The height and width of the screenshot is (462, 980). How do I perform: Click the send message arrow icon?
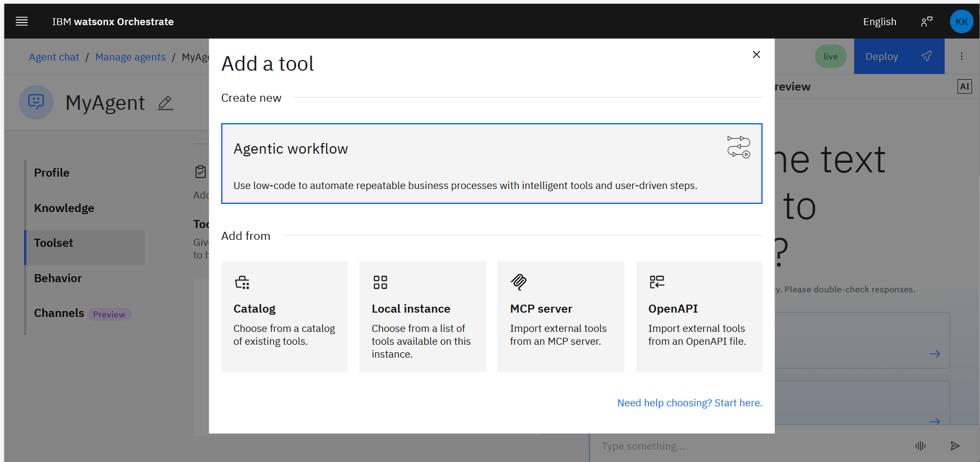[x=955, y=445]
